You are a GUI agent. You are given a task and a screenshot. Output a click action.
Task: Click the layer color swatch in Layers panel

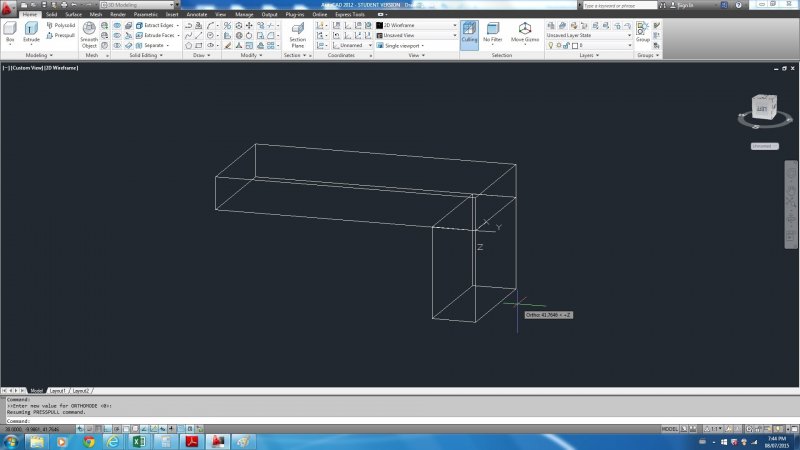[575, 45]
